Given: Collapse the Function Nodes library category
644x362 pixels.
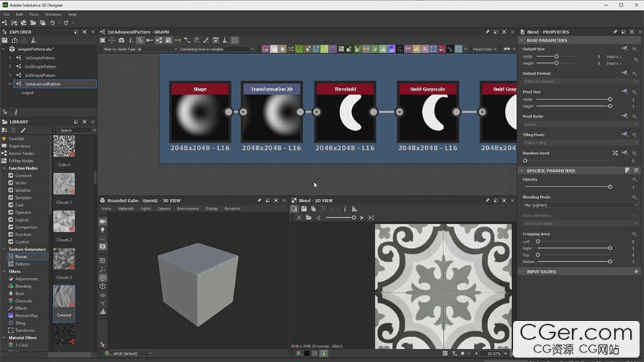Looking at the screenshot, I should click(4, 168).
